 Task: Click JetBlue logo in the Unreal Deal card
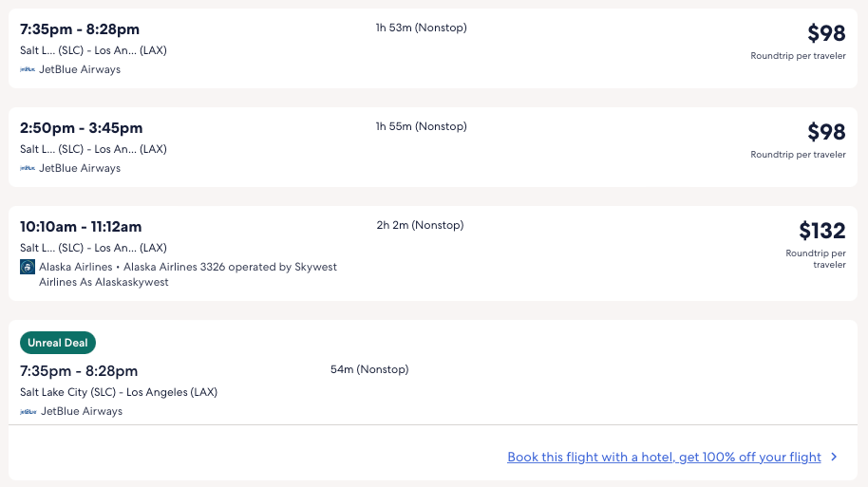pyautogui.click(x=28, y=411)
